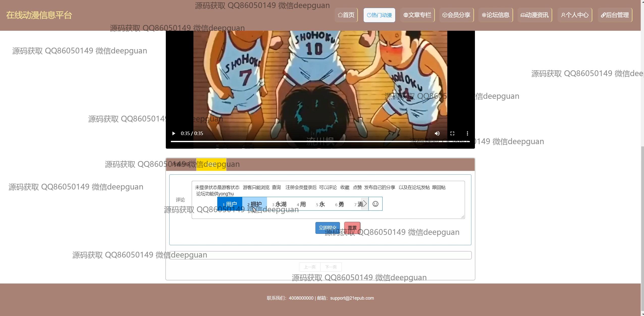Open the video more-options menu
This screenshot has width=644, height=316.
[x=467, y=133]
